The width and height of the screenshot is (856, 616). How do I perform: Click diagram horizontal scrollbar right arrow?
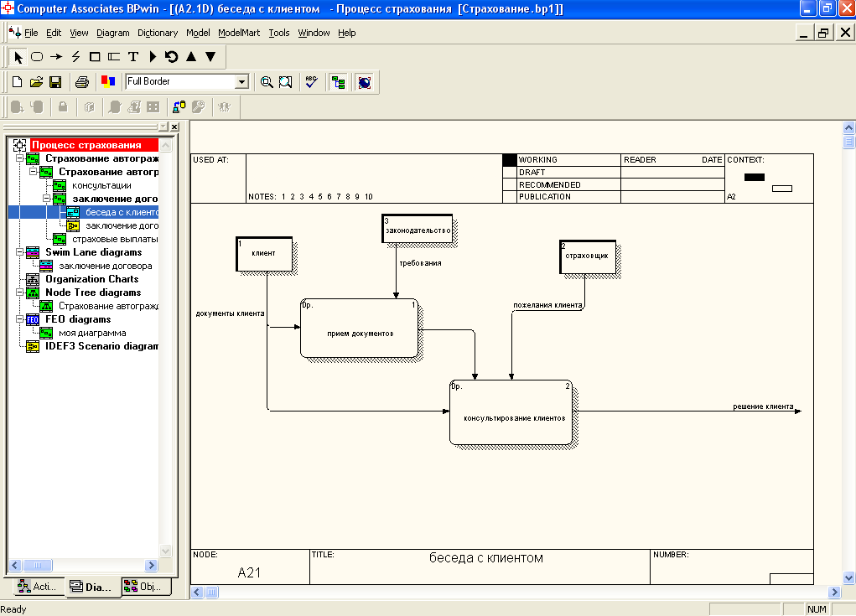click(834, 592)
